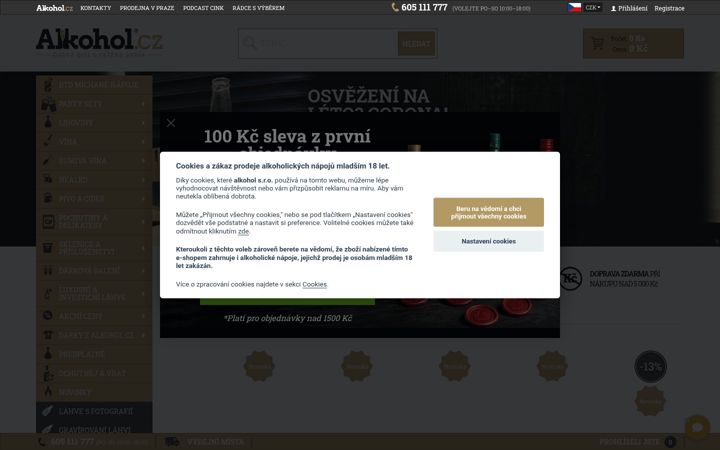Click the Kč free shipping icon
The image size is (720, 450).
tap(571, 278)
